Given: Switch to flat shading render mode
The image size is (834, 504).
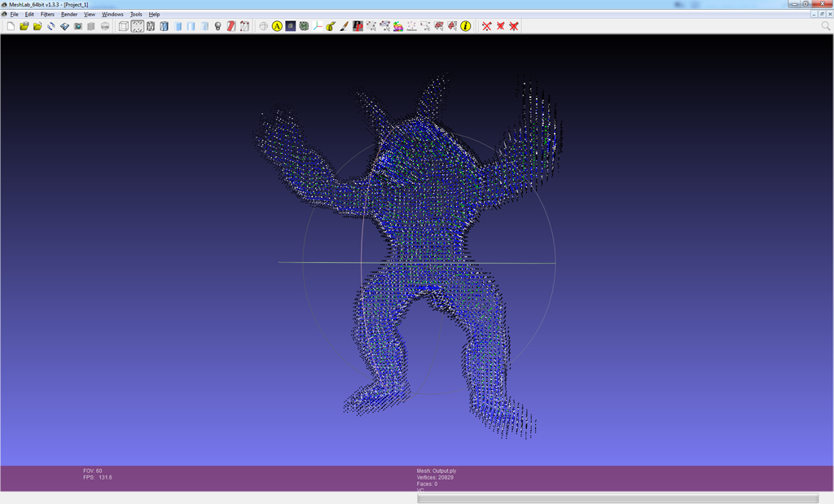Looking at the screenshot, I should (191, 26).
